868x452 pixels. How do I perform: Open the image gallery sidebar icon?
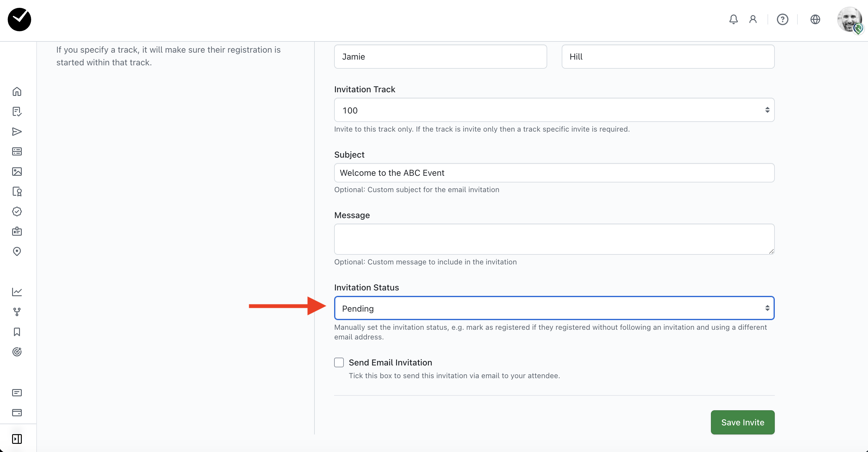pyautogui.click(x=17, y=172)
